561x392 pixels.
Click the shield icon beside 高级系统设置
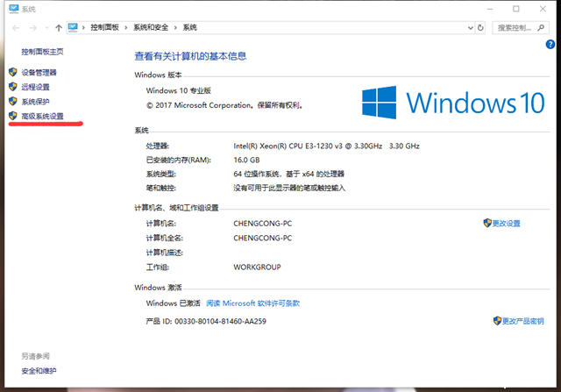click(x=13, y=116)
